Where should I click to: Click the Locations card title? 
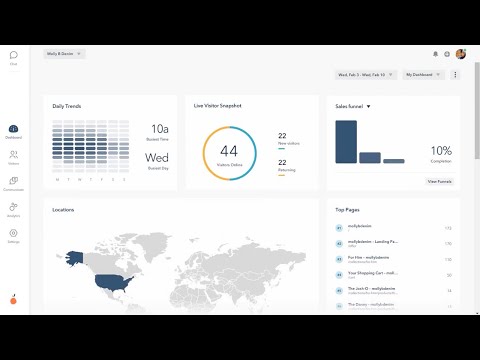click(63, 210)
